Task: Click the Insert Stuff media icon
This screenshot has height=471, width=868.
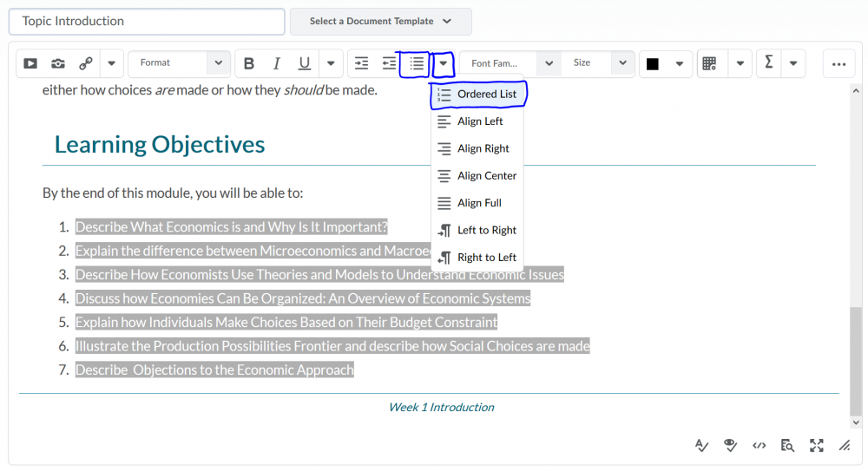Action: pyautogui.click(x=30, y=63)
